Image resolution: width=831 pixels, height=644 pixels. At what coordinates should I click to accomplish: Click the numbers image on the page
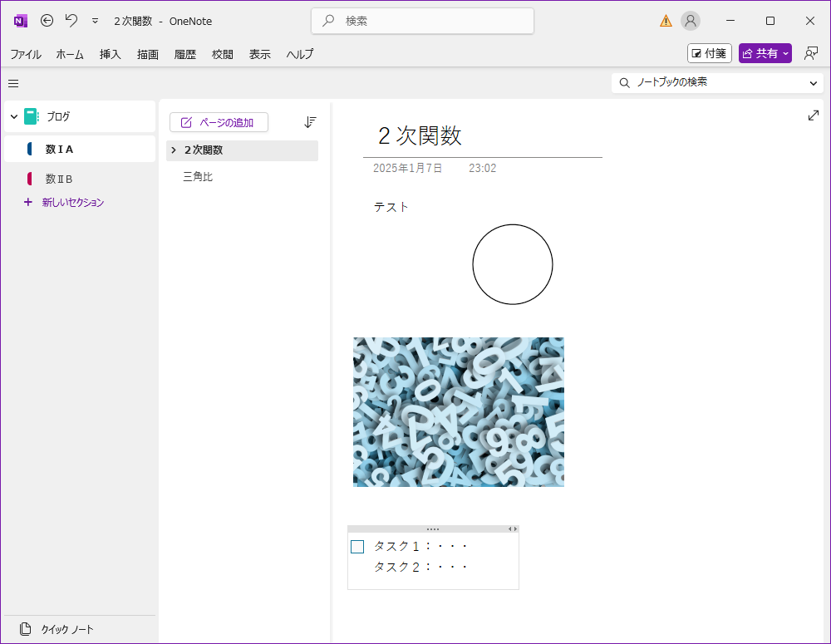458,411
